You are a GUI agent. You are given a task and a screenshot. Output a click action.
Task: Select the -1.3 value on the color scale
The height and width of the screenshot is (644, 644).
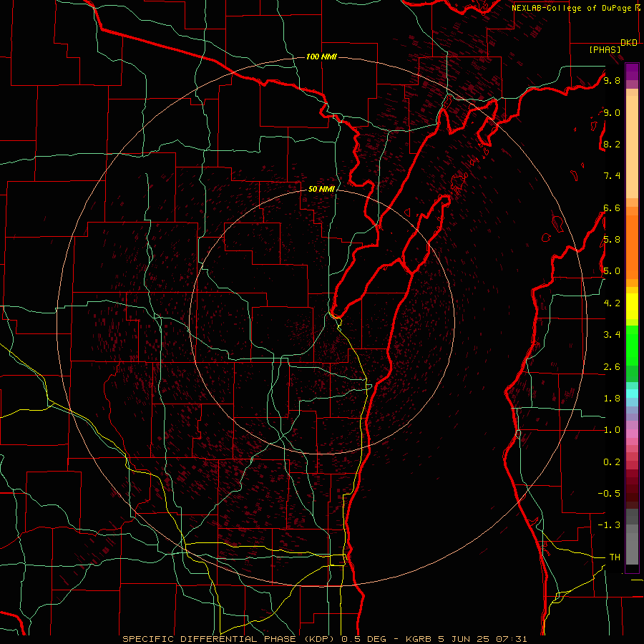click(x=609, y=525)
